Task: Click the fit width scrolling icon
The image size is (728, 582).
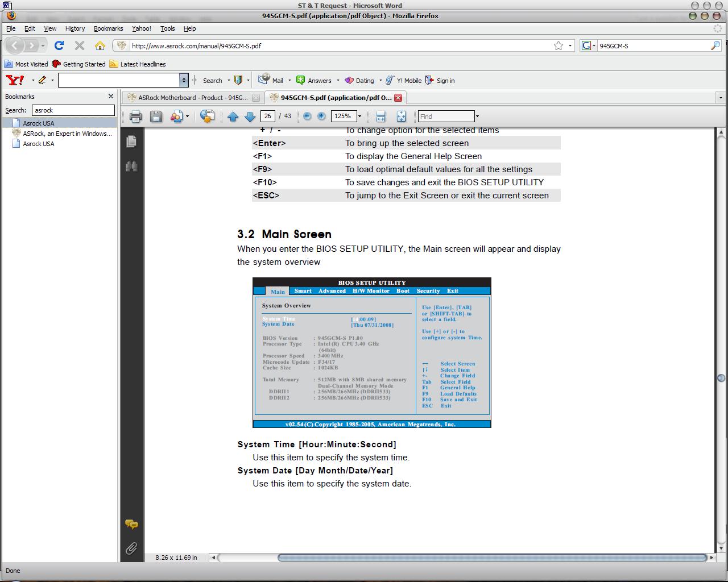Action: [381, 117]
